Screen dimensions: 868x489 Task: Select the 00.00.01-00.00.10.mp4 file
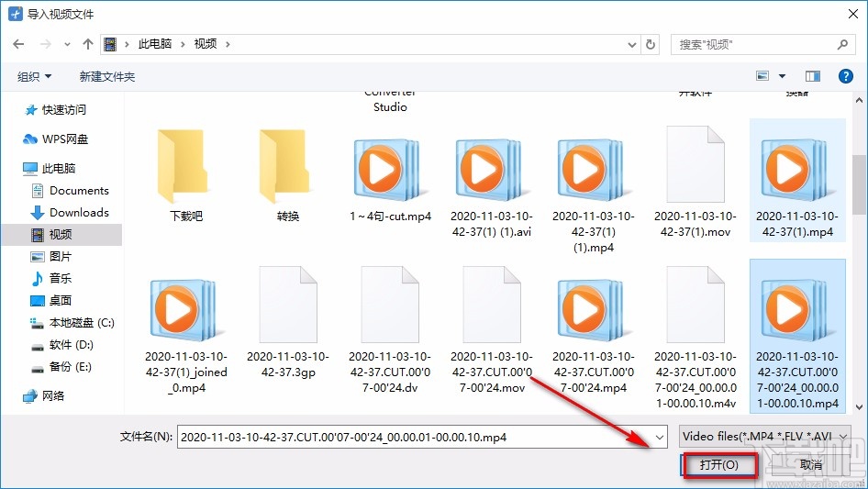(797, 336)
